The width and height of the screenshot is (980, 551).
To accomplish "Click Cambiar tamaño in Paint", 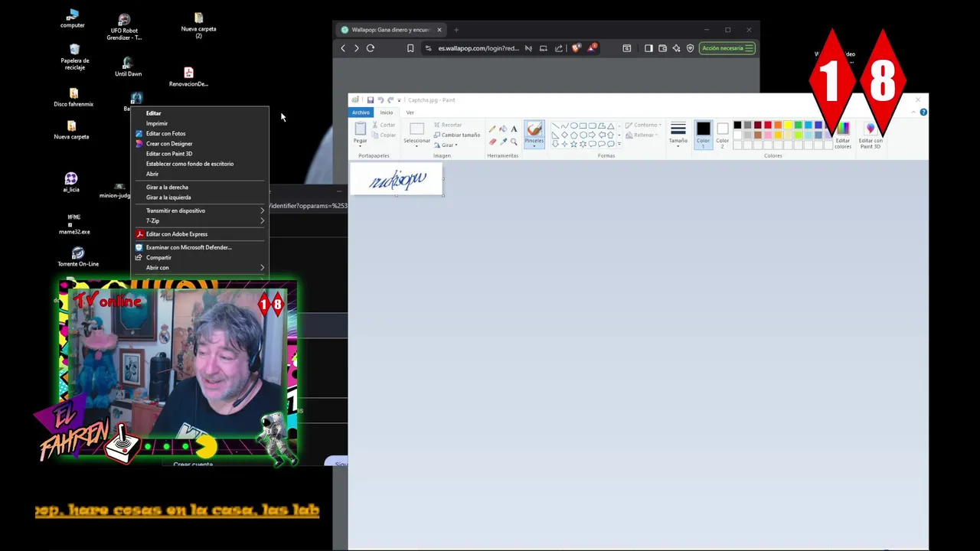I will point(457,135).
